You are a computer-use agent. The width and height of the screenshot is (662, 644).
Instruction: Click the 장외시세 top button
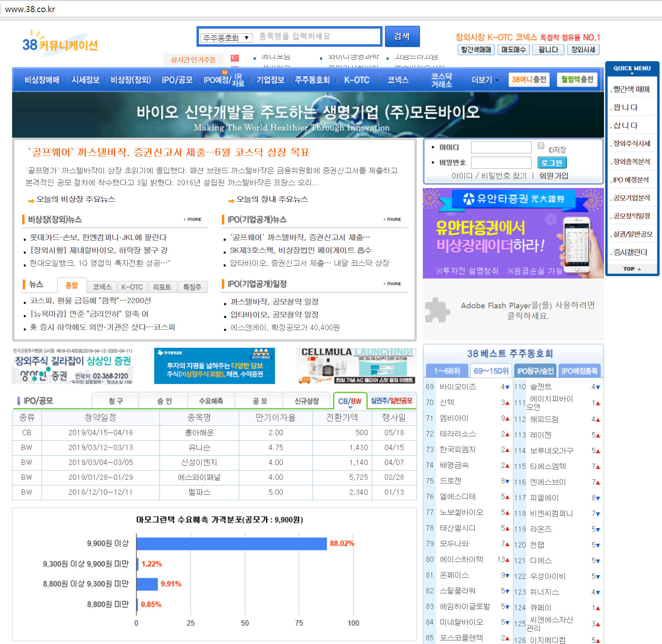pos(583,50)
